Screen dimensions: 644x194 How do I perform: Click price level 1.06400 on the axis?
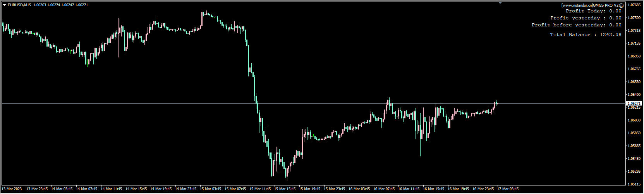(x=634, y=95)
